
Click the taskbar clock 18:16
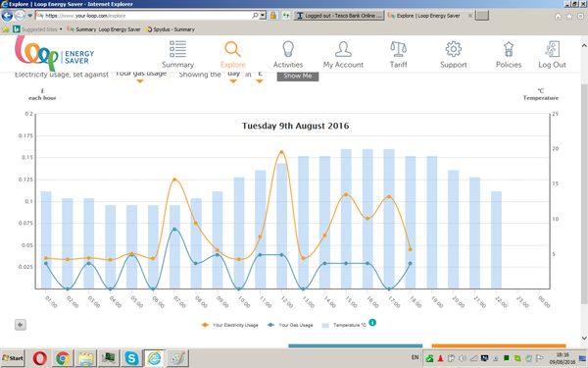563,358
